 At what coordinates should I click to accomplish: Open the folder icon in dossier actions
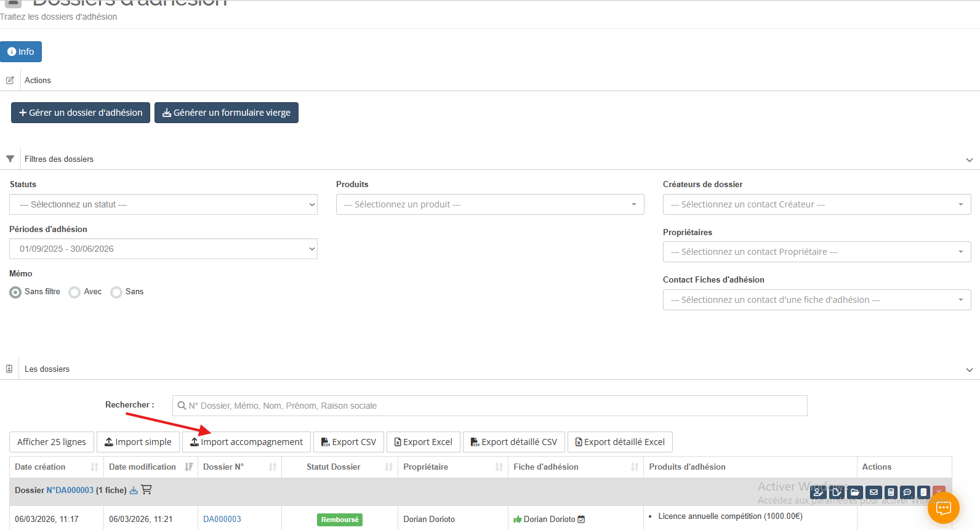(x=855, y=492)
